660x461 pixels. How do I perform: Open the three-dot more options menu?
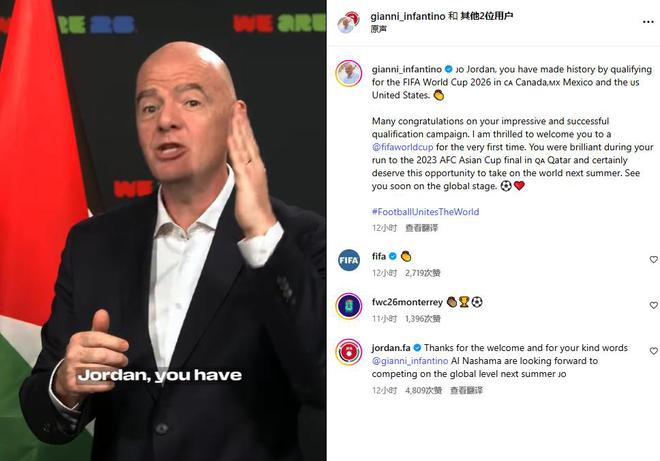click(x=648, y=22)
